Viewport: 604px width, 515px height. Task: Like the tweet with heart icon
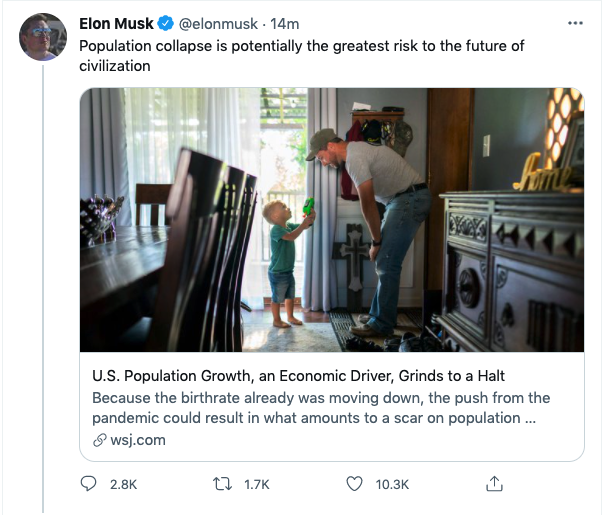pos(354,484)
